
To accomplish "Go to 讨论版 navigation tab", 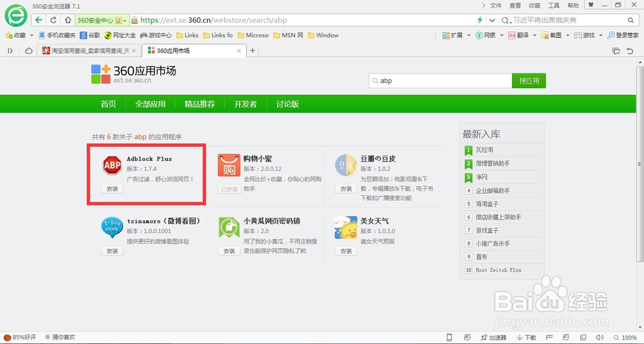I will 287,104.
